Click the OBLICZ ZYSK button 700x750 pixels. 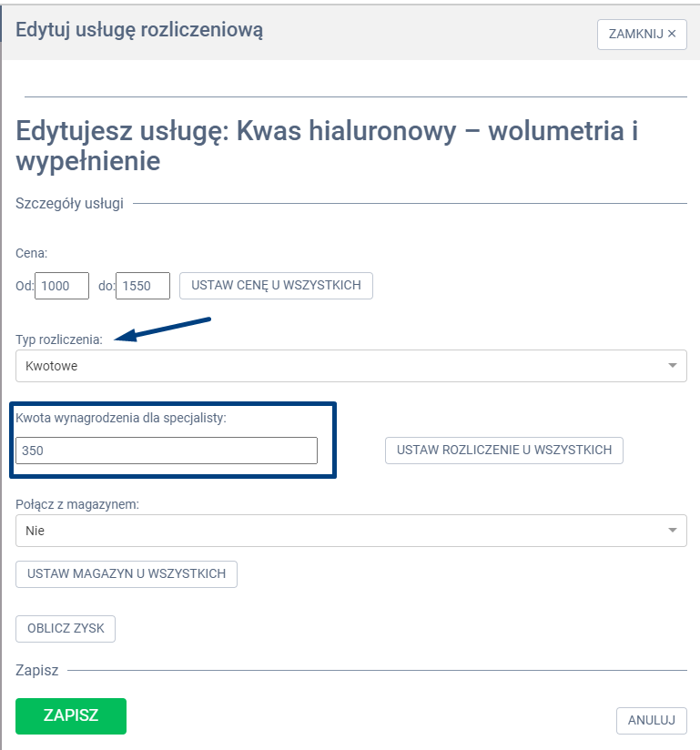point(66,628)
